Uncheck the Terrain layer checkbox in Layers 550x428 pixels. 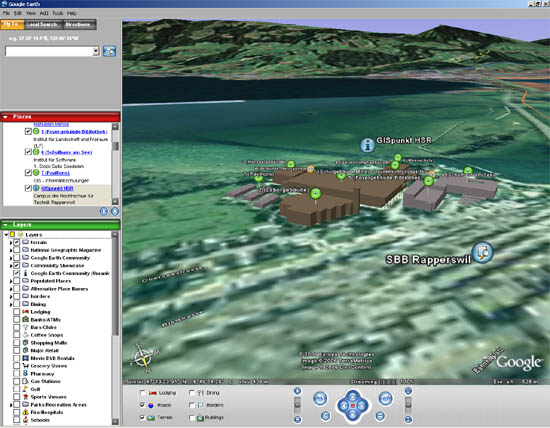(x=16, y=242)
